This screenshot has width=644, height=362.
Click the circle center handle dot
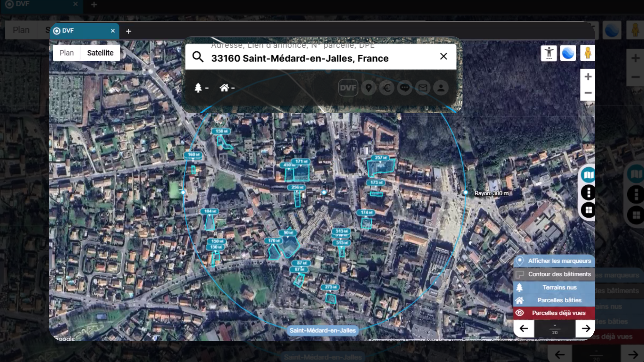[324, 192]
